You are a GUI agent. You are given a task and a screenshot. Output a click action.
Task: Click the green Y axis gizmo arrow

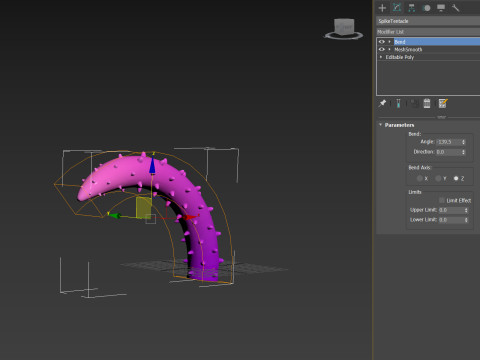point(114,216)
